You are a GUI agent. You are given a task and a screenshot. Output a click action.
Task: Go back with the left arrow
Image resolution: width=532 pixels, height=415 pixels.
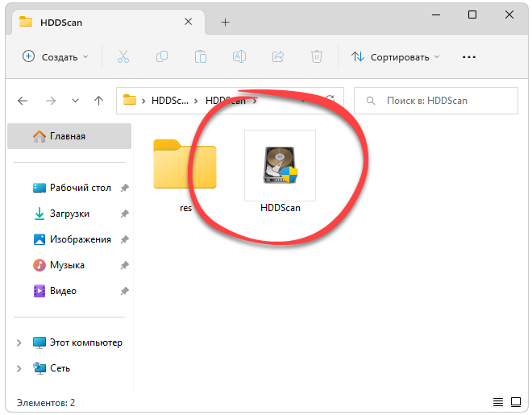[x=23, y=101]
